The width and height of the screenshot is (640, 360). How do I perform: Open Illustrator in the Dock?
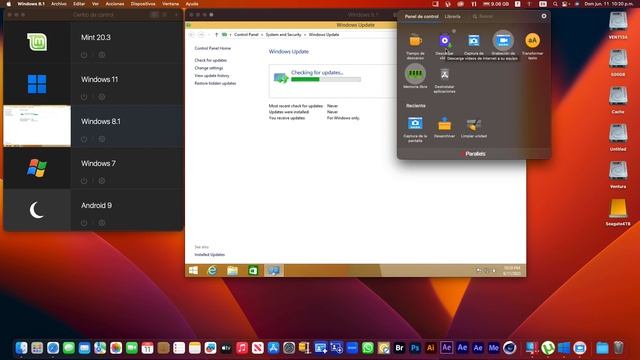[431, 348]
